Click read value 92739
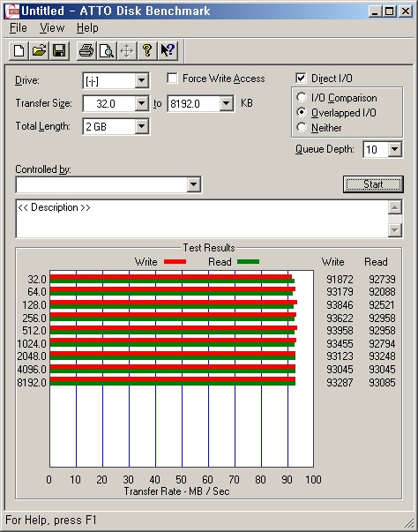This screenshot has width=418, height=532. tap(382, 279)
